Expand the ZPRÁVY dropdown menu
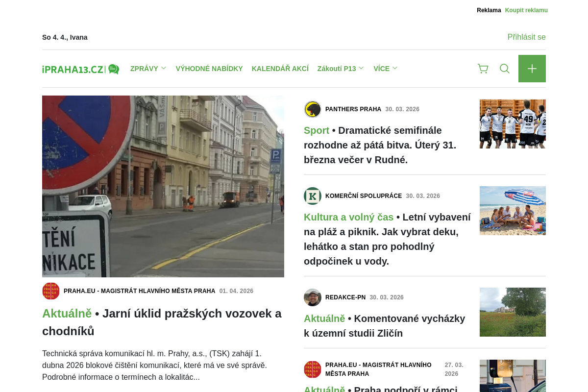 tap(145, 68)
